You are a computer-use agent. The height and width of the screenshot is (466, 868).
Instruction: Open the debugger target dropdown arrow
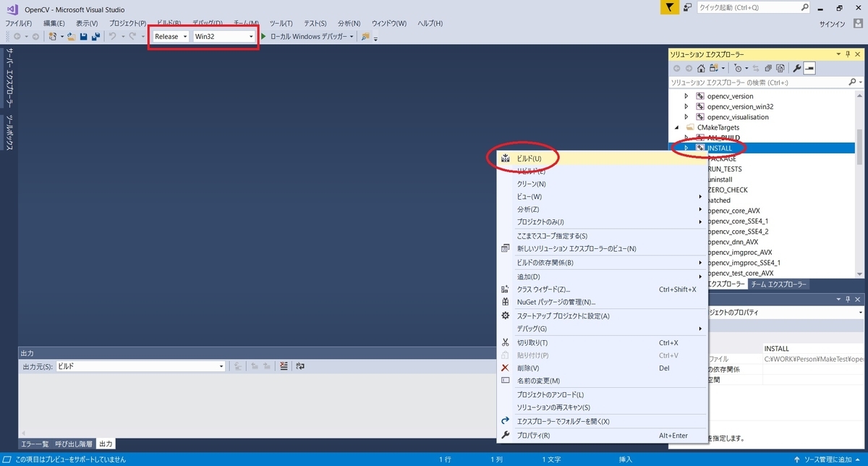(352, 36)
